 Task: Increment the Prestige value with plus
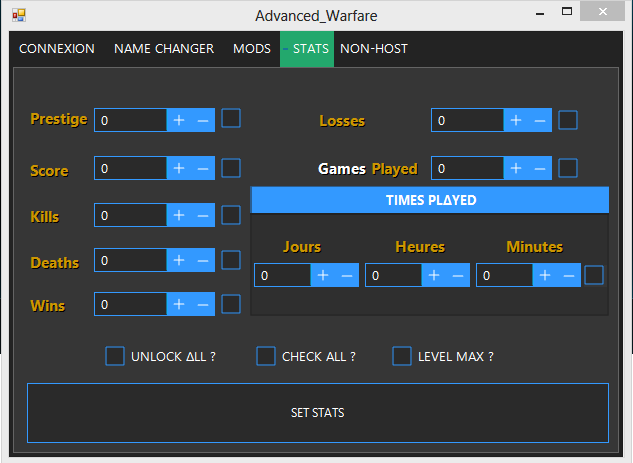click(179, 120)
